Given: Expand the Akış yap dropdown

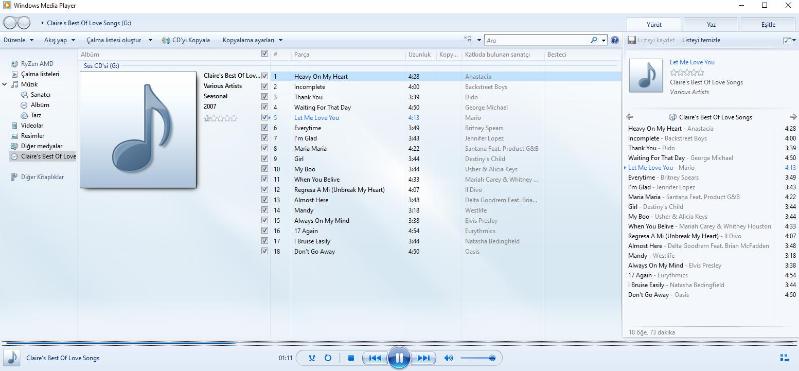Looking at the screenshot, I should tap(60, 40).
